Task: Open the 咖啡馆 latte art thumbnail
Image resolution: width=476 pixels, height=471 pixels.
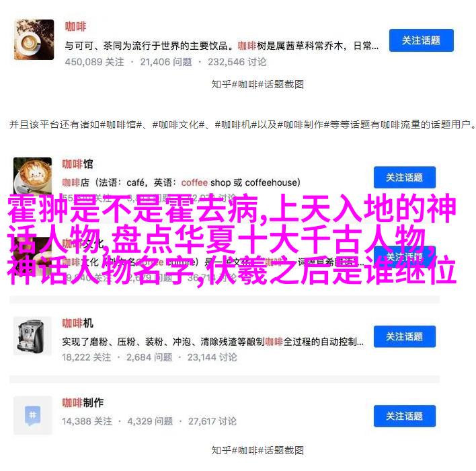Action: pos(32,176)
